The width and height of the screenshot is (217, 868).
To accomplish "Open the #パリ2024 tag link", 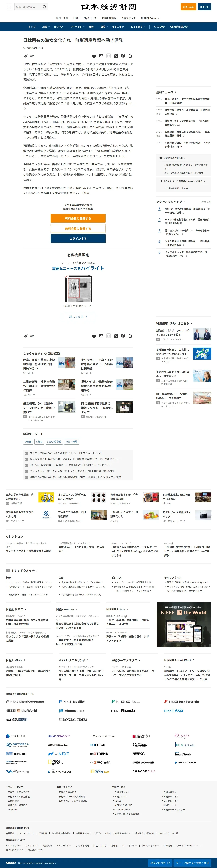I will pyautogui.click(x=160, y=27).
